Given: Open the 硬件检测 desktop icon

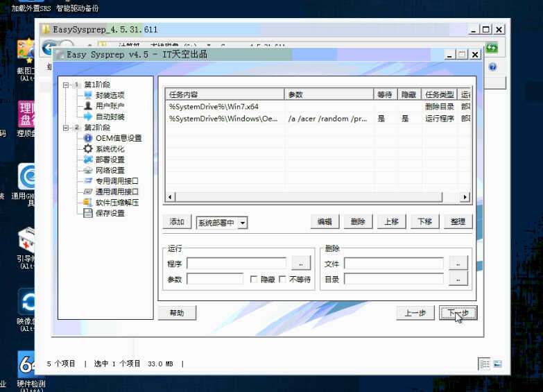Looking at the screenshot, I should point(27,365).
